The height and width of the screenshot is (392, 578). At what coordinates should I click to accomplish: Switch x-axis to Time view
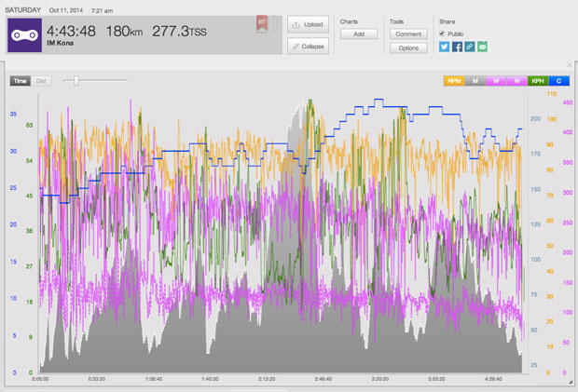tap(21, 81)
